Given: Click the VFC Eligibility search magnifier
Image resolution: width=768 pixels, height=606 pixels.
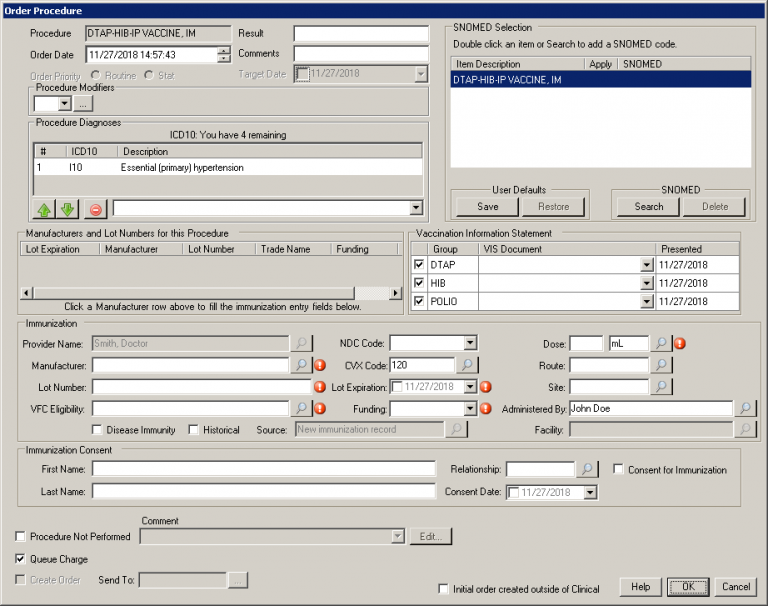Looking at the screenshot, I should coord(301,408).
